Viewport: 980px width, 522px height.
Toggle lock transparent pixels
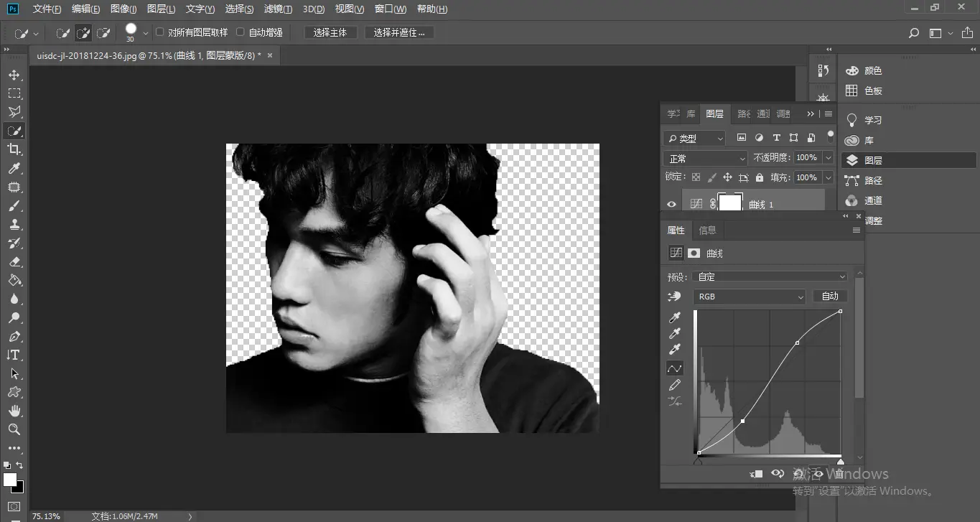pyautogui.click(x=696, y=177)
